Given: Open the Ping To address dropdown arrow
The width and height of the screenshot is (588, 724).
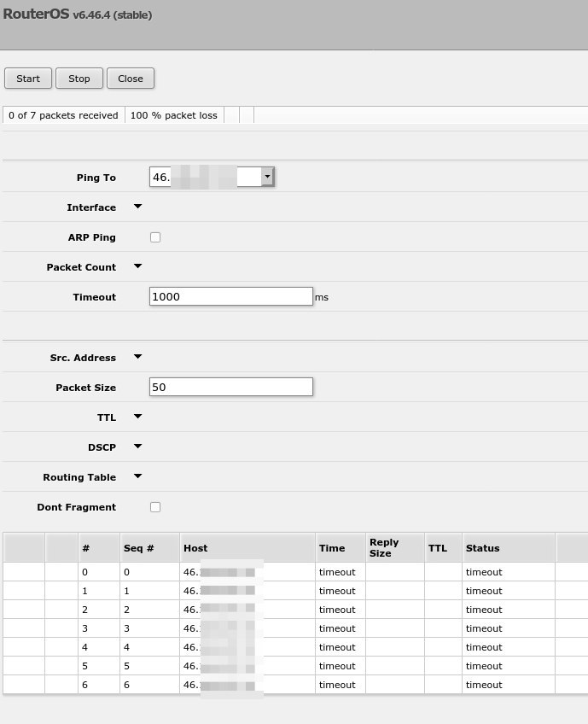Looking at the screenshot, I should click(267, 177).
